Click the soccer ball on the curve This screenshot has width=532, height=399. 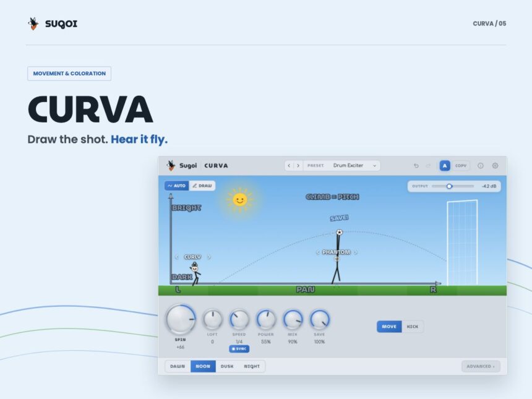coord(339,232)
